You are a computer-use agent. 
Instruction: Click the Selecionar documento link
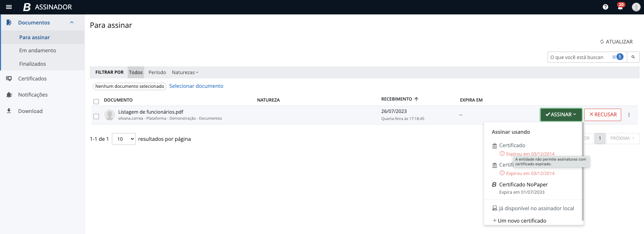pyautogui.click(x=196, y=86)
